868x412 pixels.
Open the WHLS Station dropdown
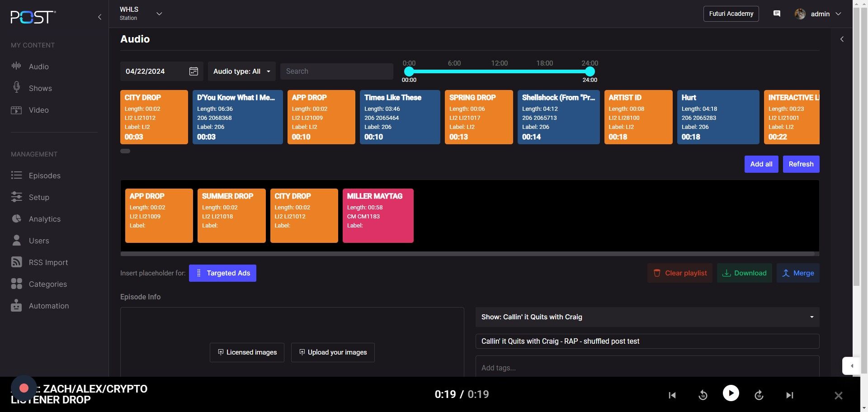point(159,14)
